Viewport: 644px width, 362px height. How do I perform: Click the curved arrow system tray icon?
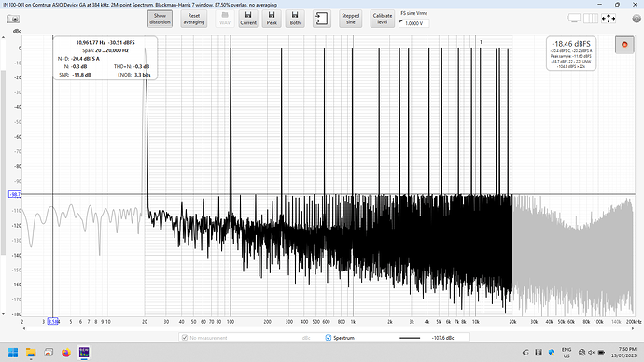tap(525, 353)
